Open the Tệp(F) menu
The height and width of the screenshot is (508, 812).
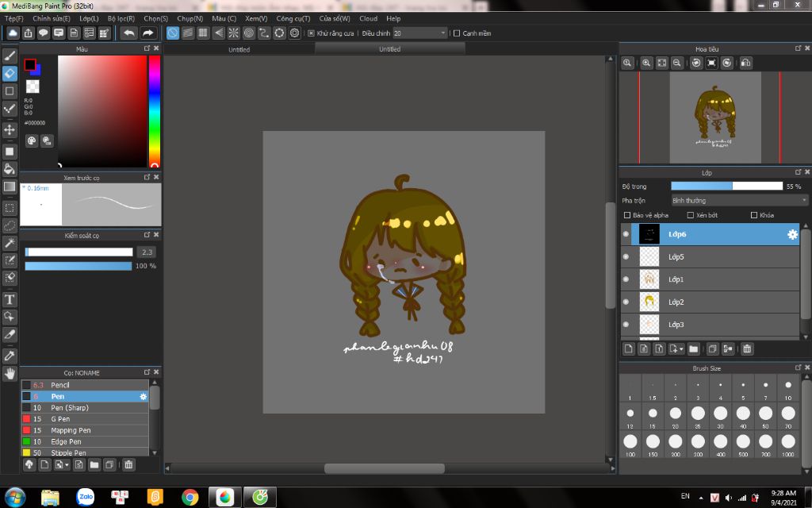[14, 19]
